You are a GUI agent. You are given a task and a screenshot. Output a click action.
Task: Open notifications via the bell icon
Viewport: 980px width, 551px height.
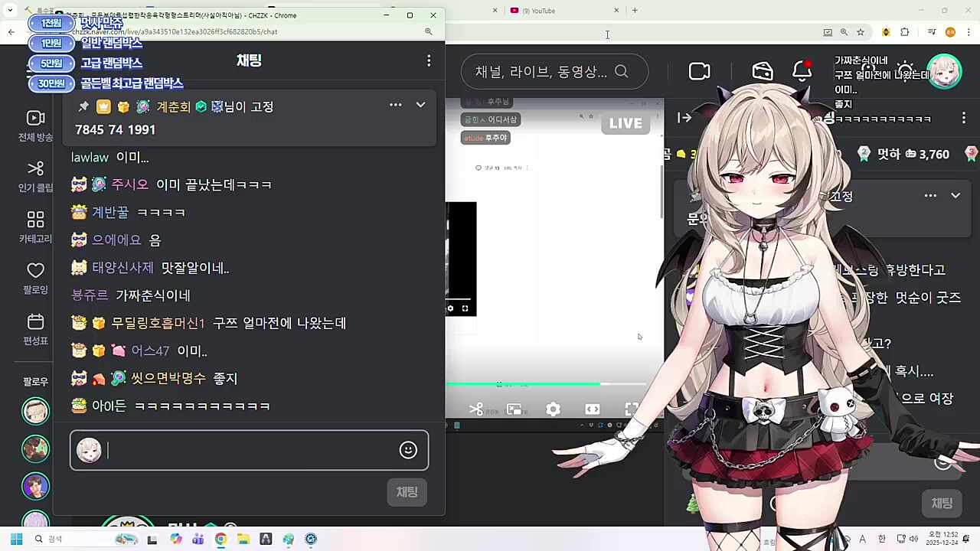802,71
